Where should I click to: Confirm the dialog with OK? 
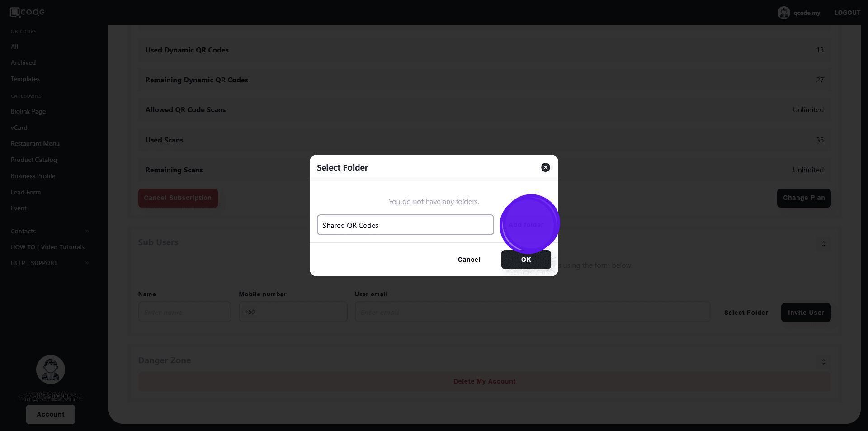[526, 260]
